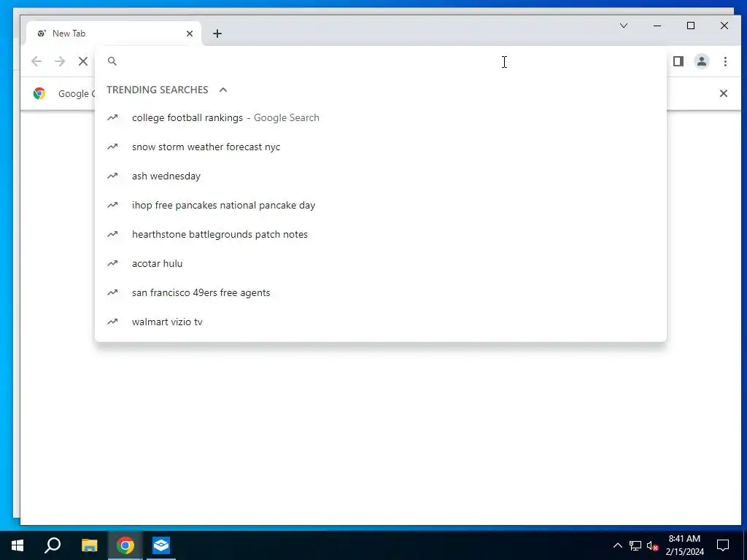Open the Windows notification center
The width and height of the screenshot is (747, 560).
[x=723, y=545]
